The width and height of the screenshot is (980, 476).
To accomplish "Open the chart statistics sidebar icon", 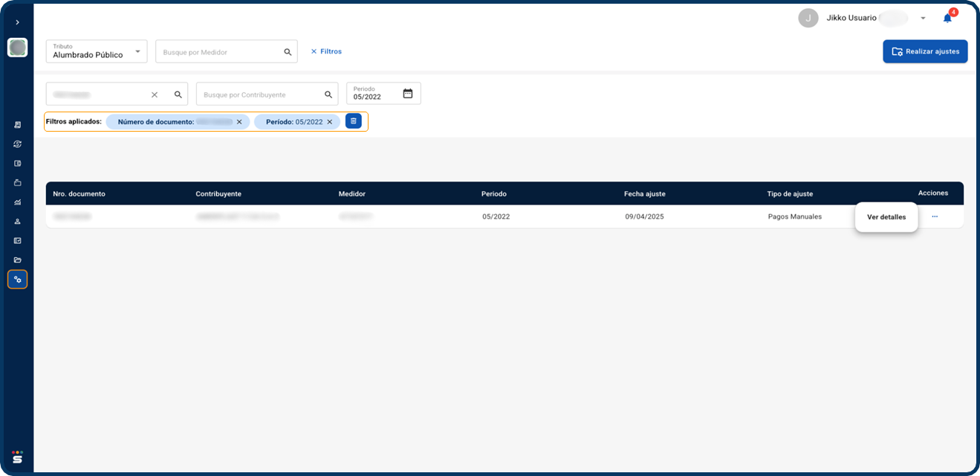I will click(x=18, y=202).
